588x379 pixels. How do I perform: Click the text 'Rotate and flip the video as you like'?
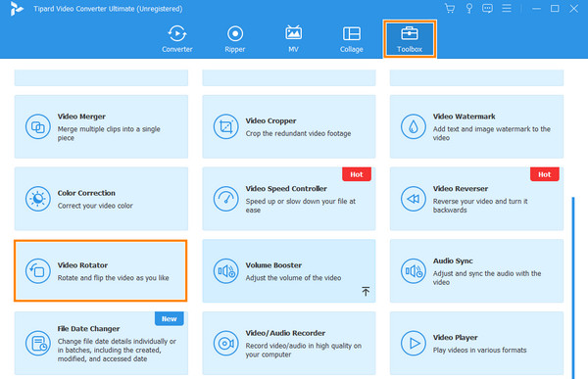coord(114,278)
